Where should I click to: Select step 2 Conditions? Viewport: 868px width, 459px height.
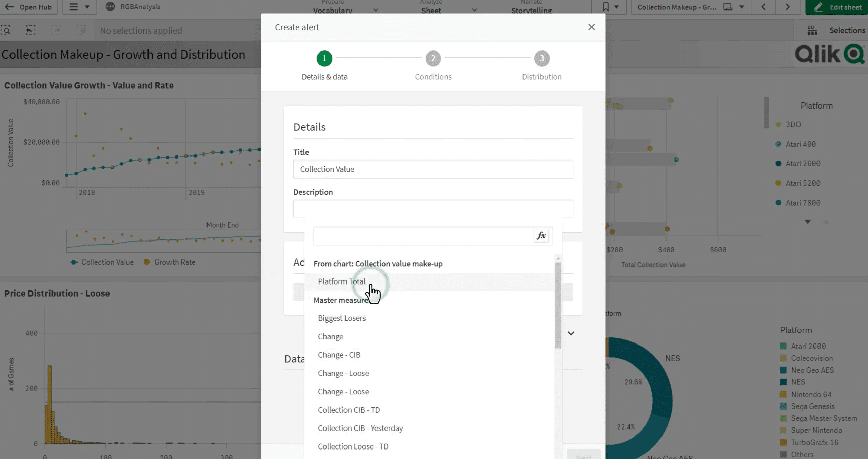(x=433, y=66)
